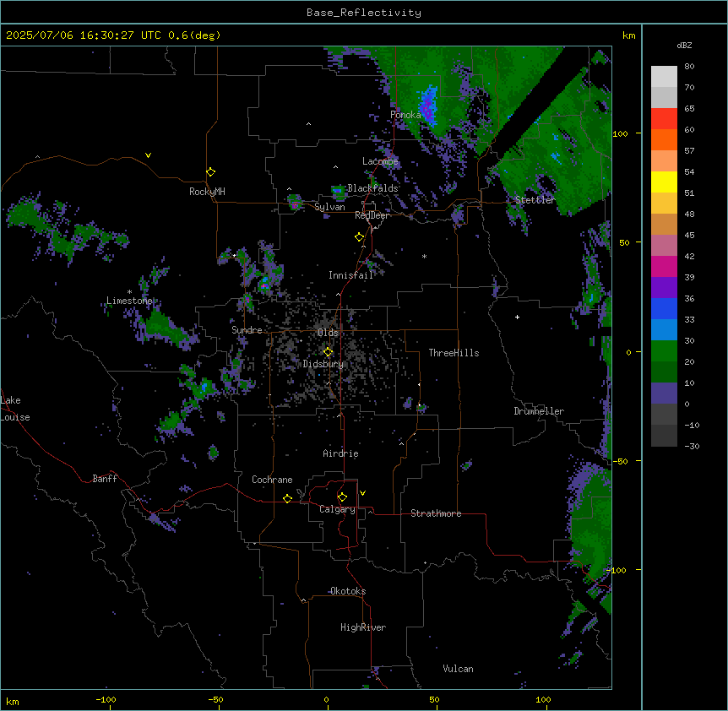Click the Lacombe city label
This screenshot has height=711, width=728.
click(x=380, y=161)
